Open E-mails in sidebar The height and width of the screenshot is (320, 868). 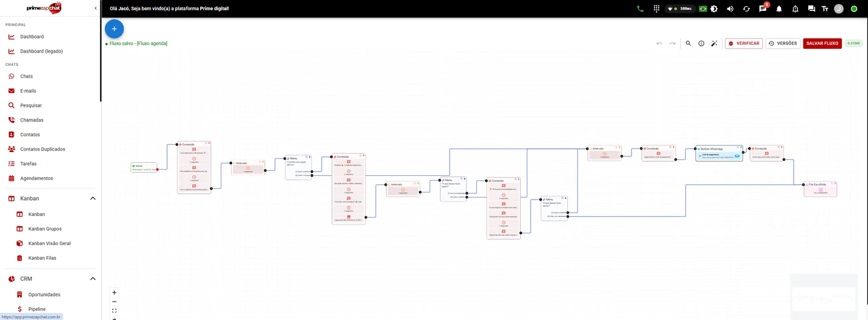click(28, 91)
